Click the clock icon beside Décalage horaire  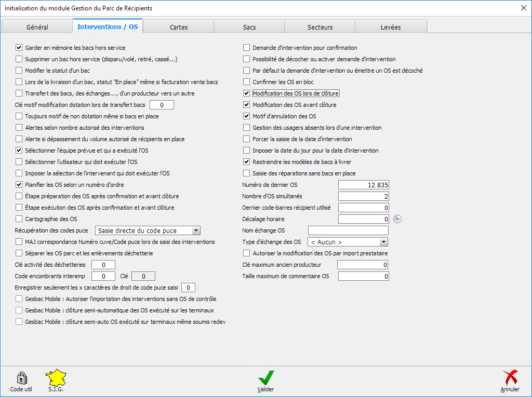(x=397, y=219)
